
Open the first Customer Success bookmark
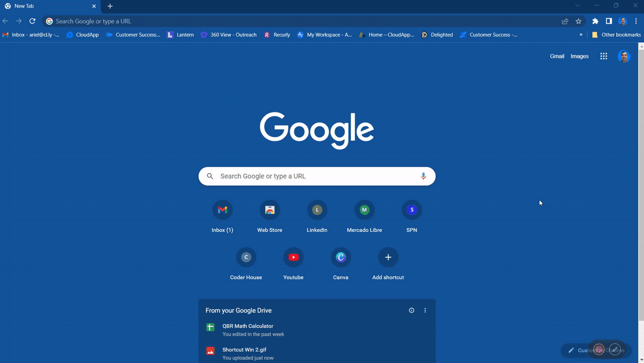click(133, 35)
